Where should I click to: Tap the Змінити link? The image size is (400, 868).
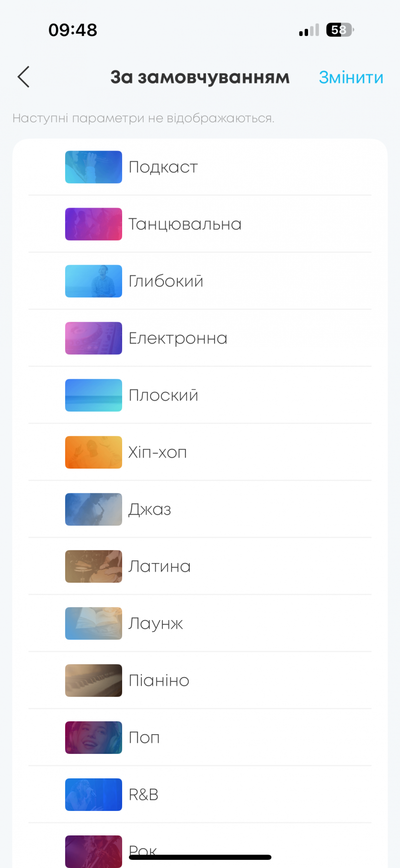[351, 77]
